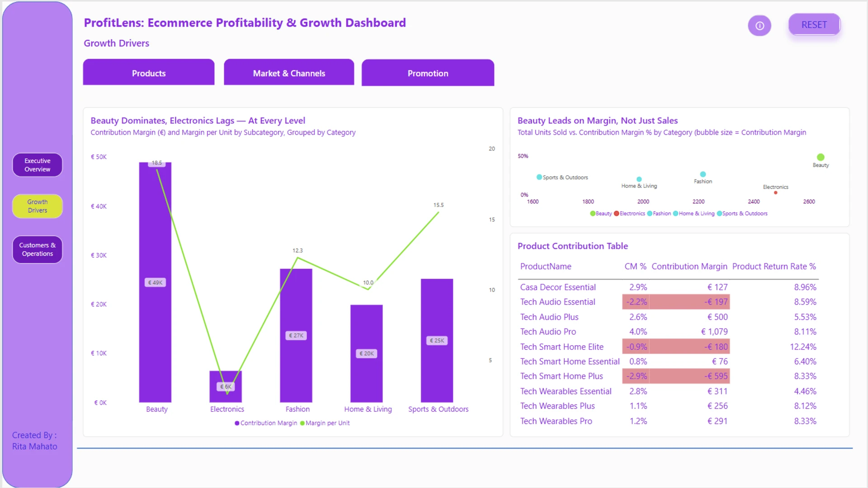This screenshot has height=488, width=868.
Task: Select Growth Drivers navigation button
Action: click(38, 206)
